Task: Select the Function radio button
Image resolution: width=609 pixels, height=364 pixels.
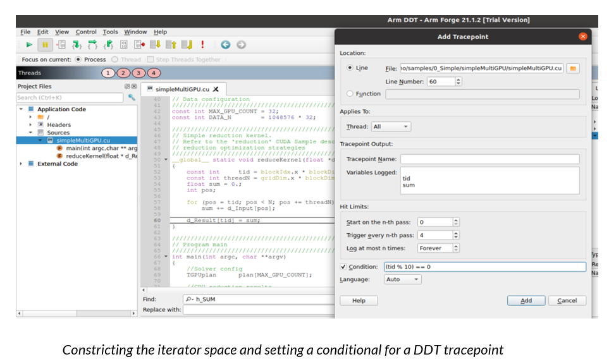Action: 350,94
